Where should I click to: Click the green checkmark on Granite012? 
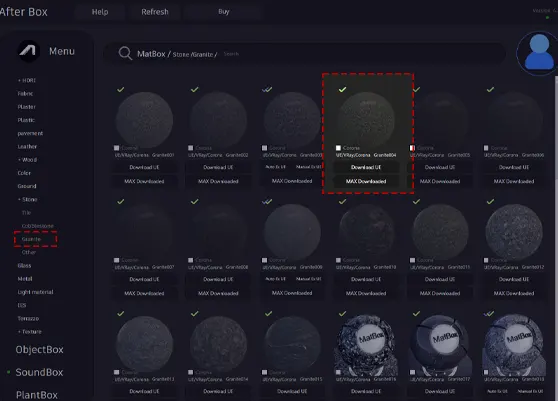(x=490, y=201)
